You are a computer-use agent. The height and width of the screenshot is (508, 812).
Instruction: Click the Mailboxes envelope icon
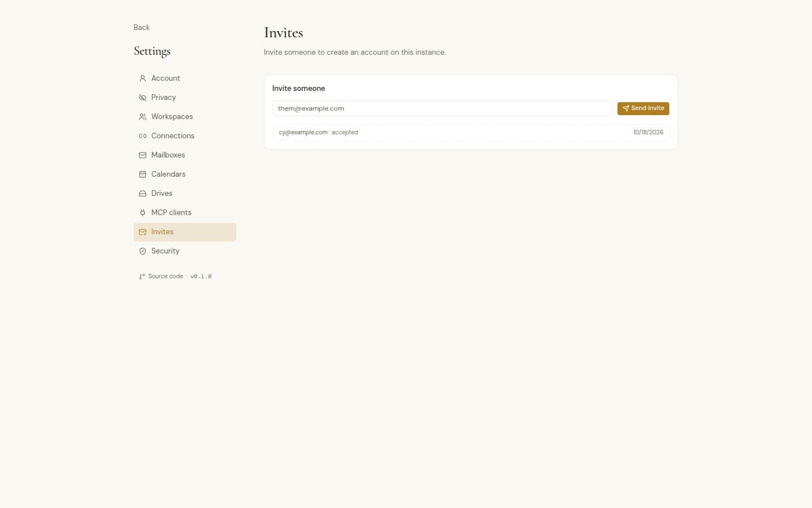[x=143, y=155]
